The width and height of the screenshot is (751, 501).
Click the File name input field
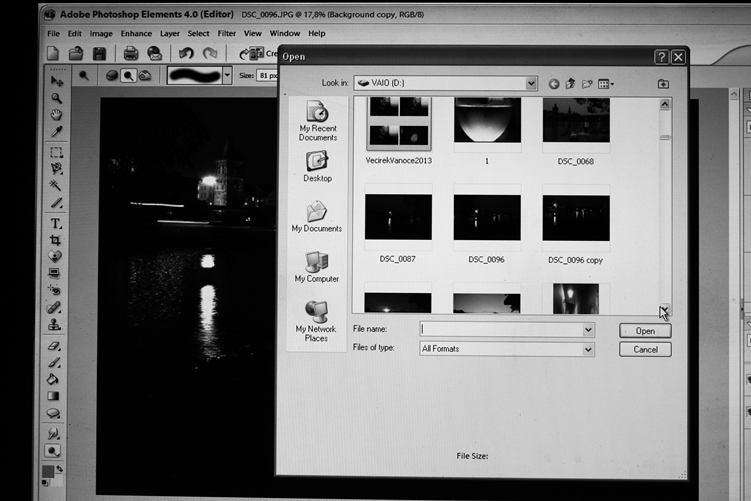[501, 330]
